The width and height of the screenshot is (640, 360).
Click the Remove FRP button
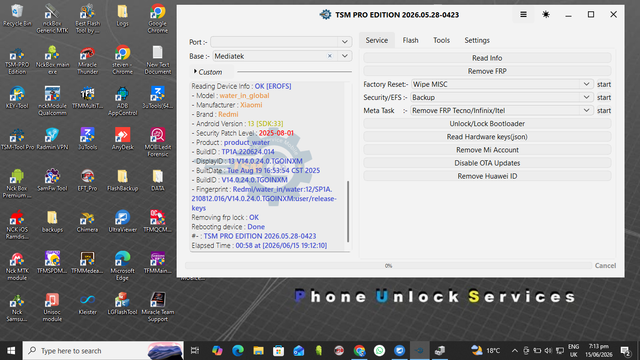[x=487, y=71]
